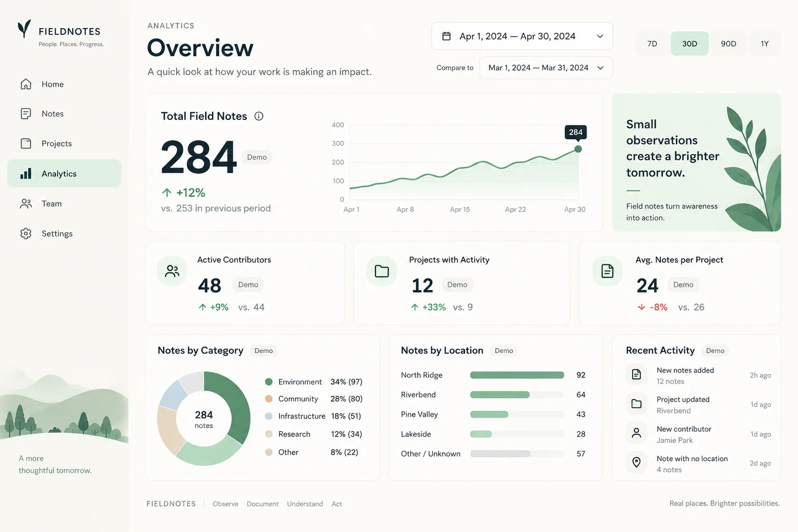
Task: Click the New contributor person icon
Action: [636, 433]
